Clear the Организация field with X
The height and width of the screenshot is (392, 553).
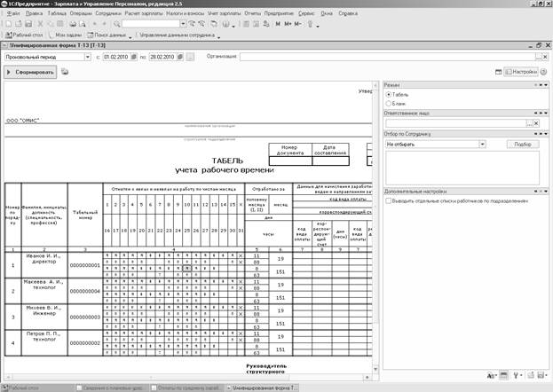click(x=545, y=57)
